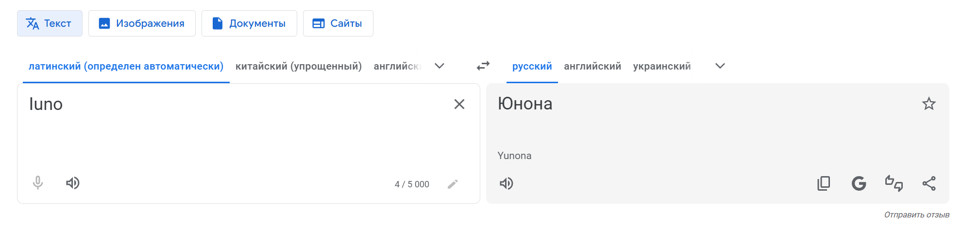Rate this translation with thumbs icon
The height and width of the screenshot is (234, 980).
(x=894, y=183)
